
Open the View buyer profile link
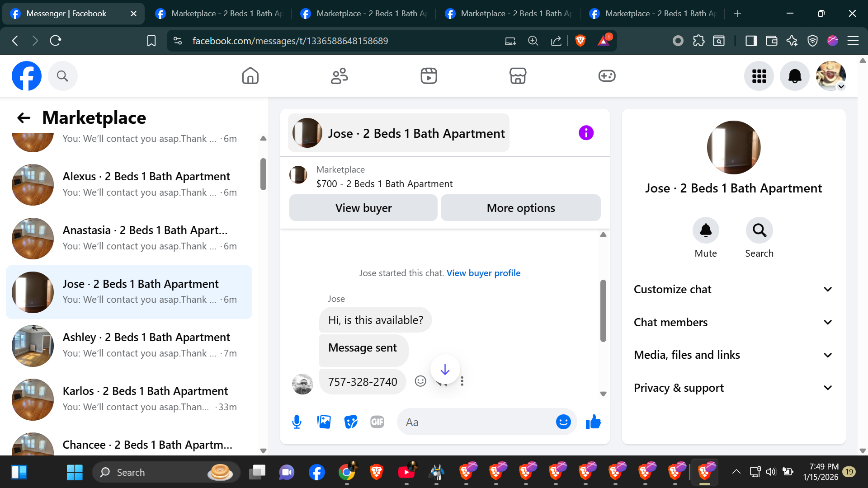[483, 273]
